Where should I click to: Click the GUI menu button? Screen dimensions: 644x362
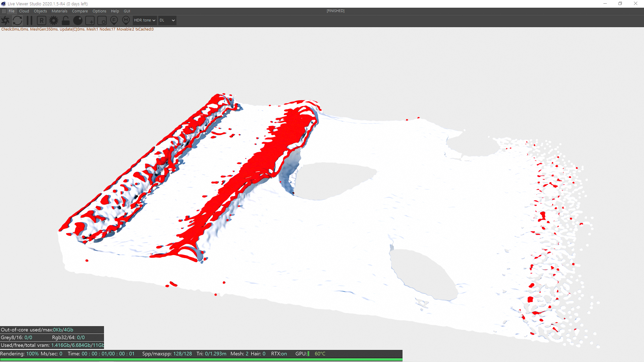coord(127,11)
